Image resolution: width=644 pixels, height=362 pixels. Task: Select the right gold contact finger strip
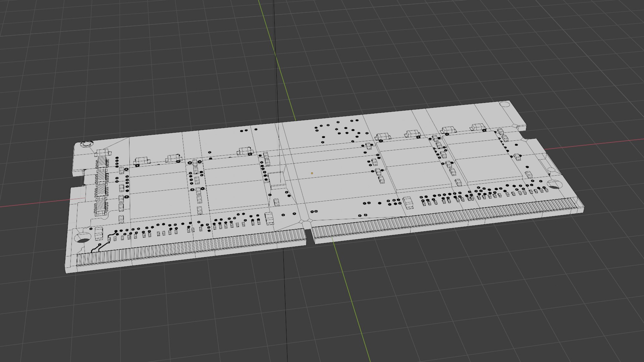446,218
